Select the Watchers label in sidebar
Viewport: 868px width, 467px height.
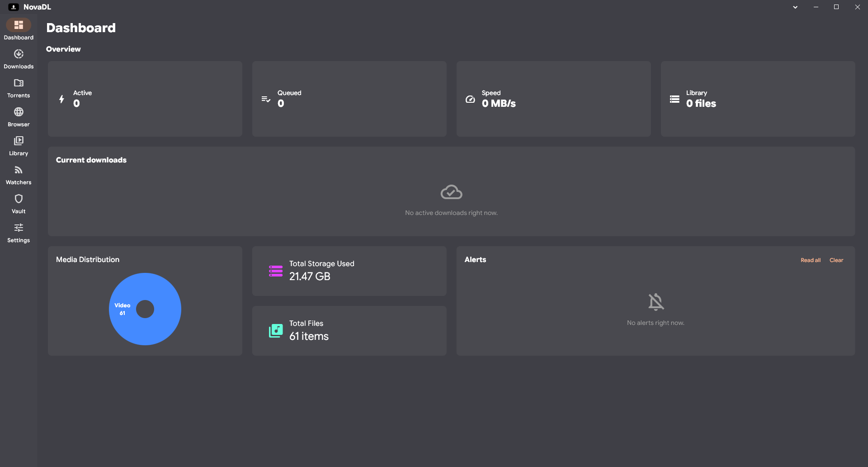coord(19,182)
